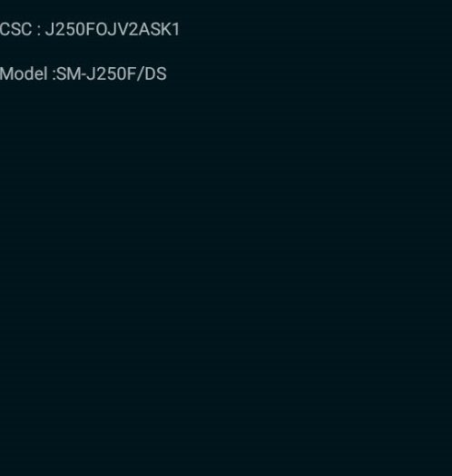Tap the dark background at screen center
The width and height of the screenshot is (452, 476).
point(226,238)
